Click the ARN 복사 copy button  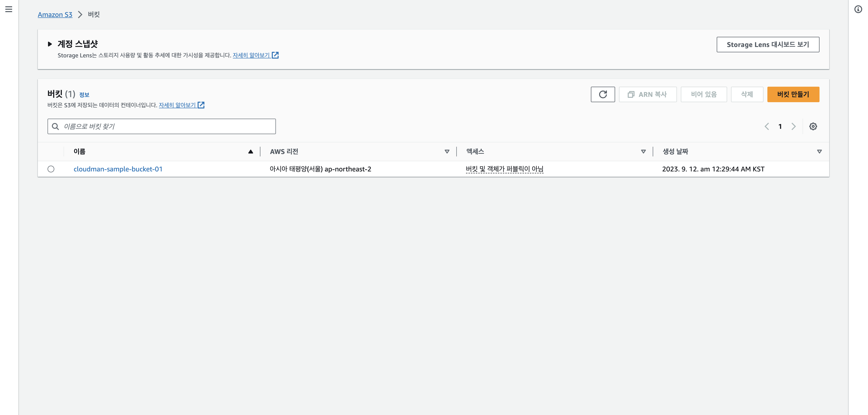pyautogui.click(x=647, y=94)
